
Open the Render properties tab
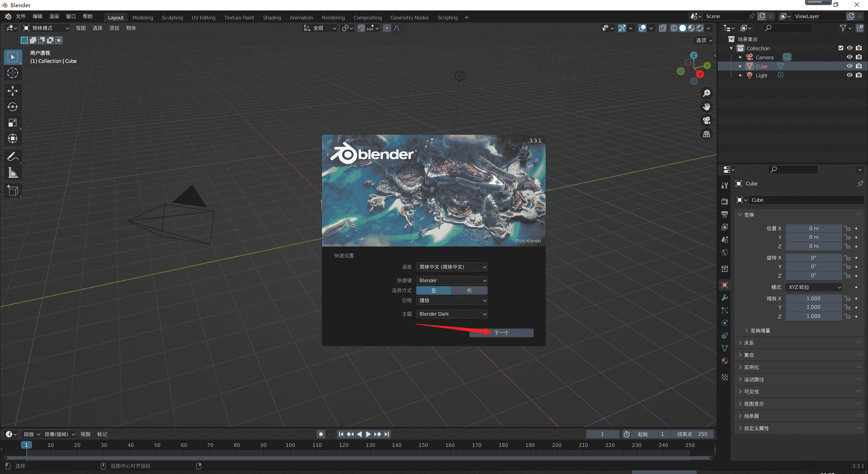(x=725, y=201)
